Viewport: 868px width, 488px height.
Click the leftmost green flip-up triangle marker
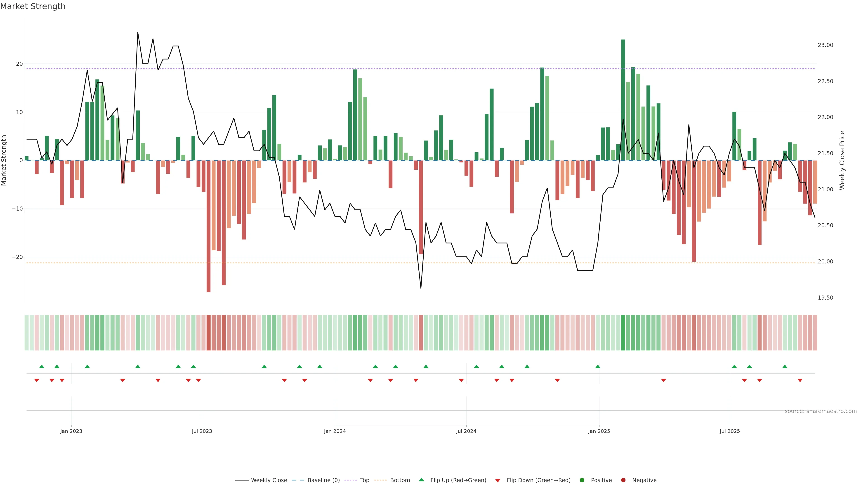coord(42,366)
